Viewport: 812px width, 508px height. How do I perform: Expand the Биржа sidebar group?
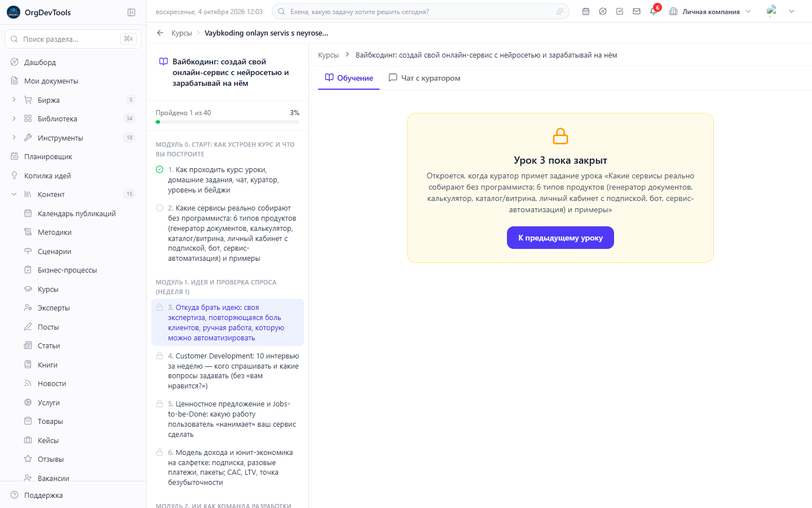[14, 100]
